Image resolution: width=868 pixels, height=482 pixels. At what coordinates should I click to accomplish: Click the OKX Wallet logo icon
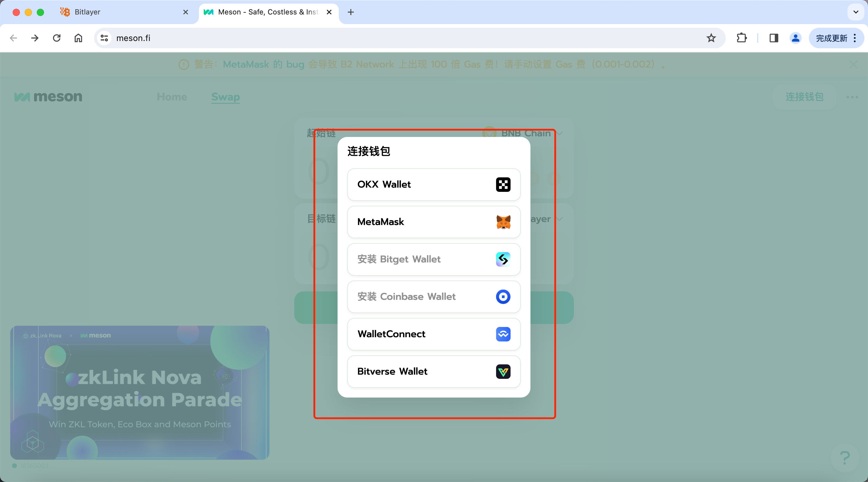tap(503, 185)
